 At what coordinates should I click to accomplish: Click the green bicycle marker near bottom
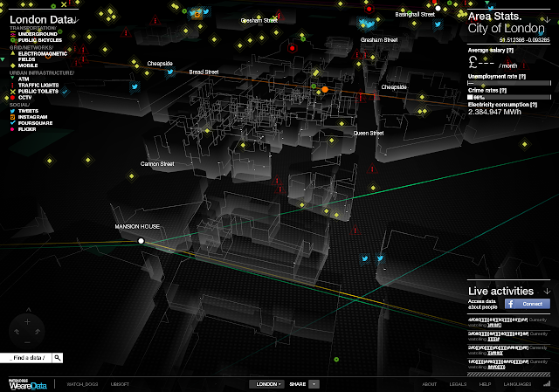(x=336, y=360)
